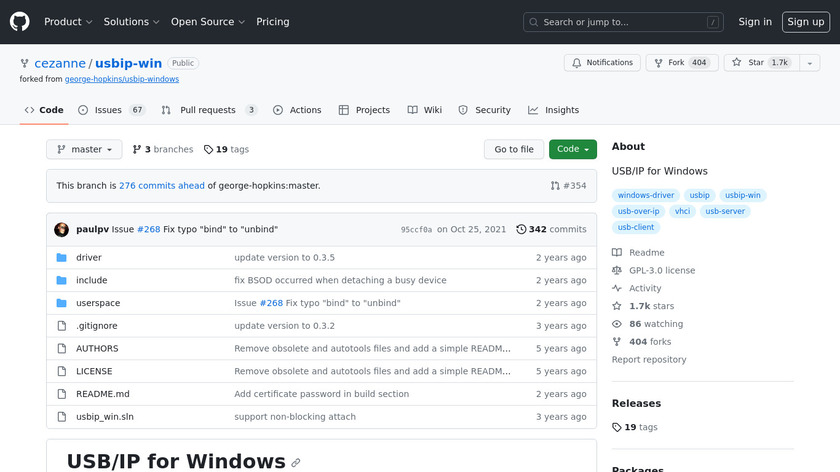This screenshot has width=840, height=472.
Task: Click the .gitignore file icon
Action: 62,326
